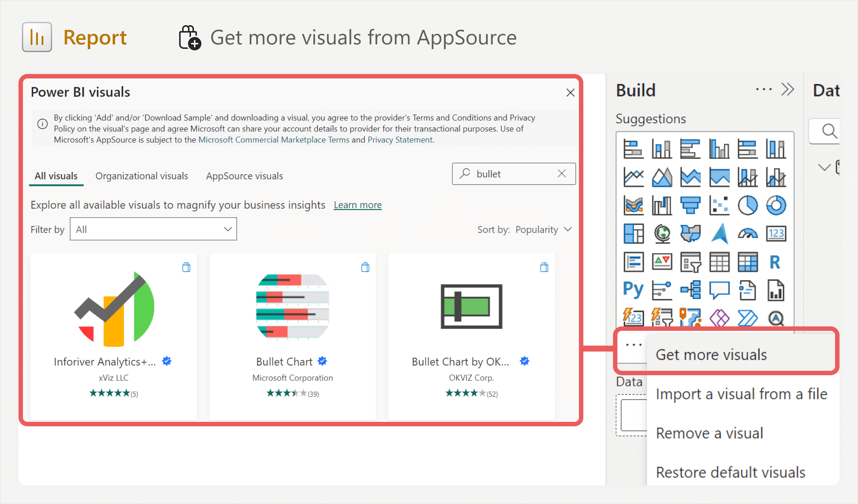Choose Import a visual from a file

pos(741,394)
